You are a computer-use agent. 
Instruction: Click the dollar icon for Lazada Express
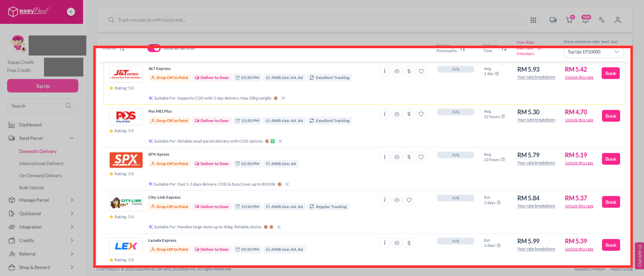(x=409, y=243)
